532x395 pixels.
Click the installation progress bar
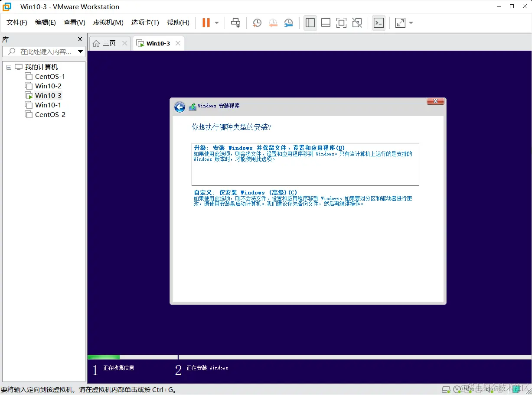310,357
